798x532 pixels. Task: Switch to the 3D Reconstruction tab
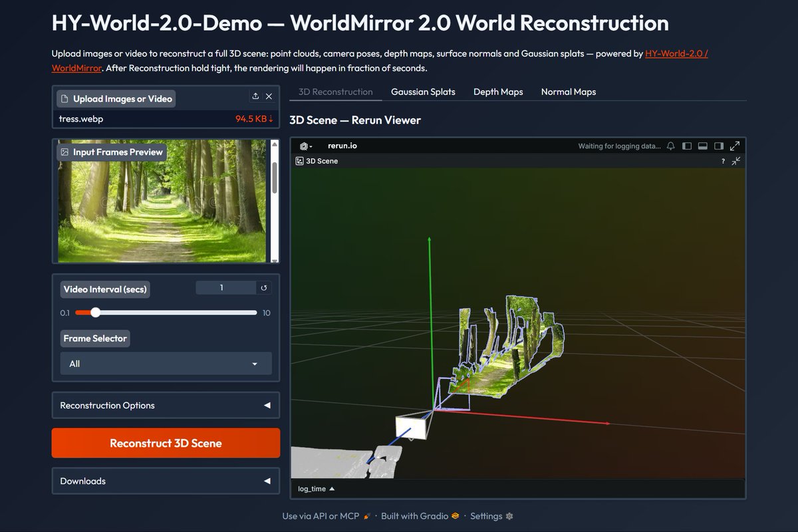click(336, 92)
